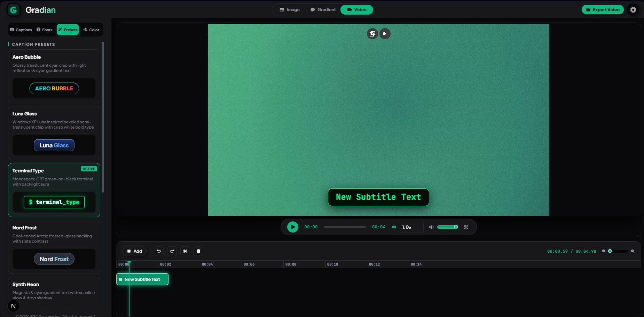Click the AERO BUBBLE preview chip
644x317 pixels.
(x=54, y=88)
